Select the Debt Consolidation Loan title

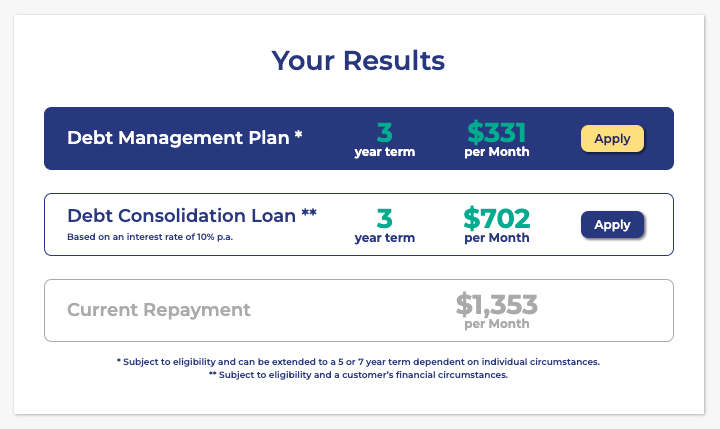(x=181, y=215)
